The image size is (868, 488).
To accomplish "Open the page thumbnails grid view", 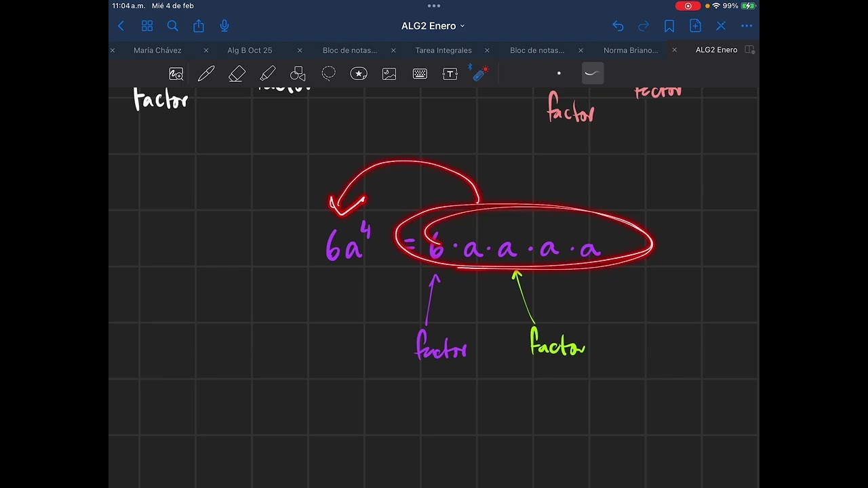I will tap(147, 26).
